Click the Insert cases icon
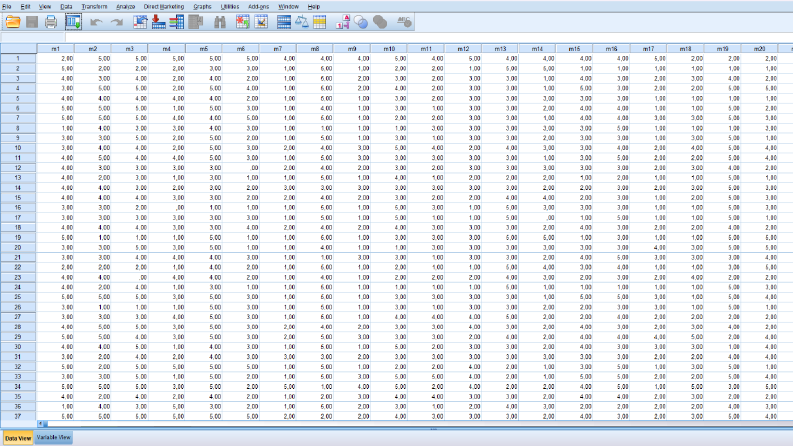793x446 pixels. click(x=243, y=22)
